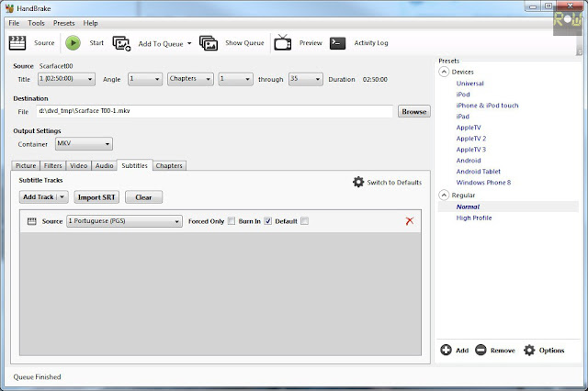
Task: Open the Help menu
Action: click(90, 23)
